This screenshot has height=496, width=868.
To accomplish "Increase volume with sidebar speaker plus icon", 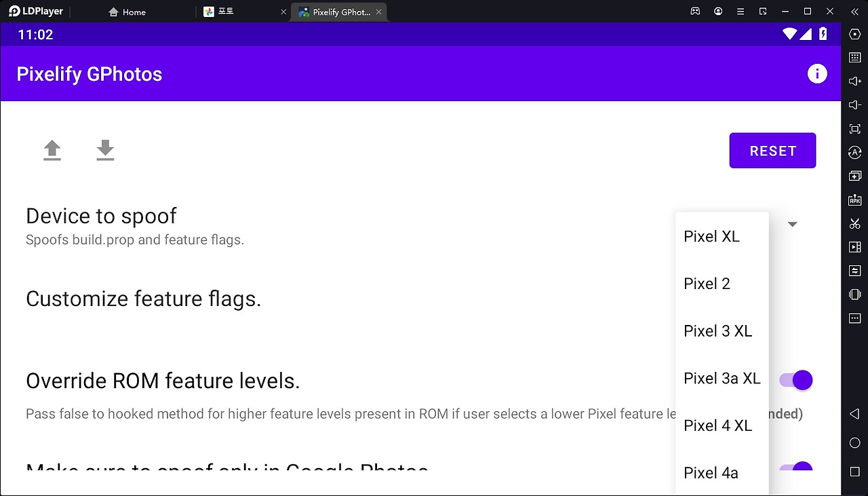I will click(854, 81).
